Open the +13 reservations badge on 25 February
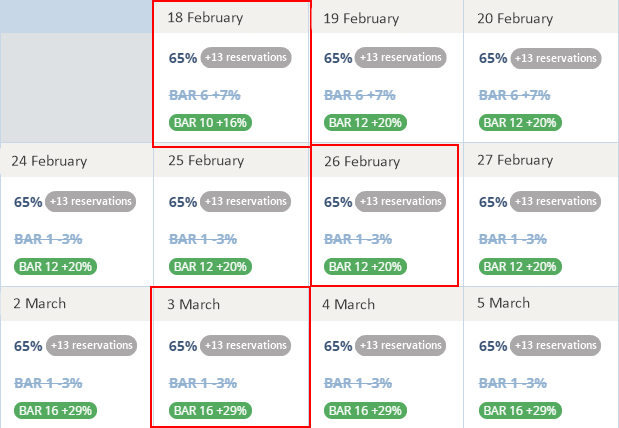Screen dimensions: 619x428 pos(246,202)
